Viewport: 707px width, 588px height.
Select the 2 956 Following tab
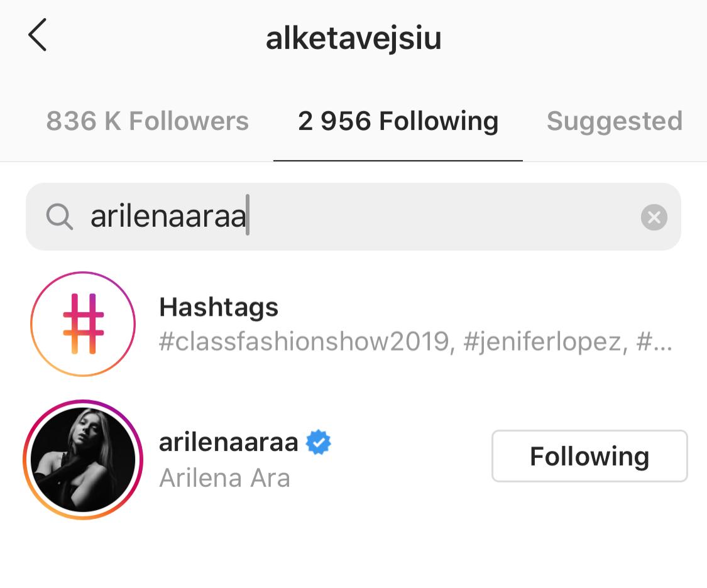click(x=398, y=122)
